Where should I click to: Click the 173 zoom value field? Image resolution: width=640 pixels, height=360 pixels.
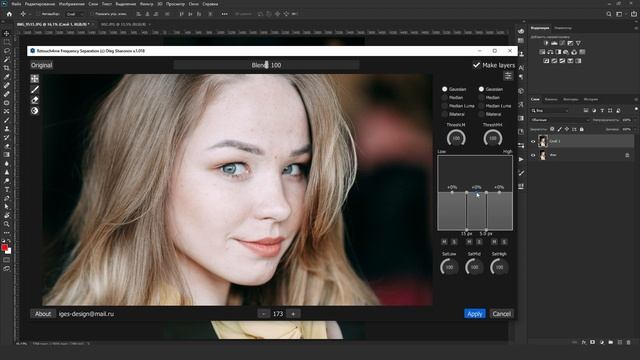278,313
